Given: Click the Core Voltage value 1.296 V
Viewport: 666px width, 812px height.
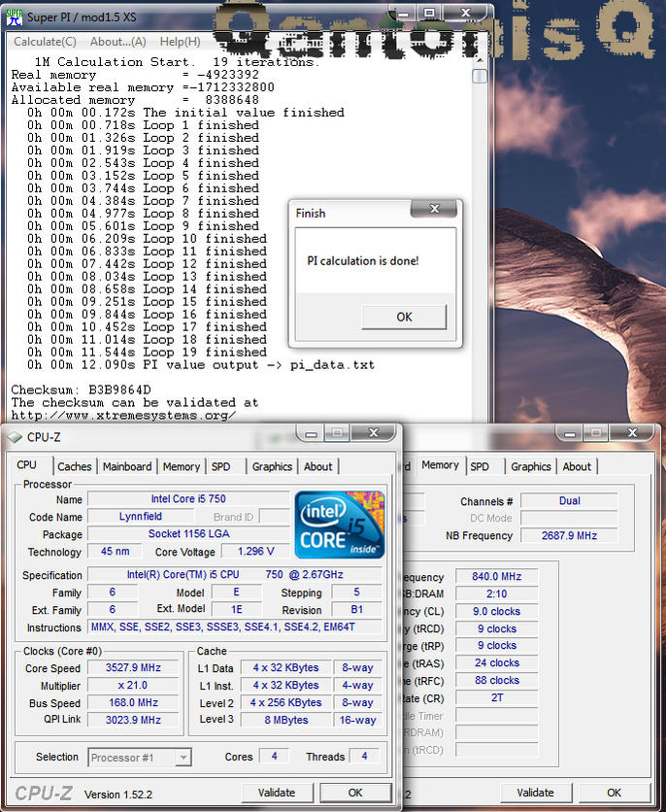Looking at the screenshot, I should coord(255,552).
